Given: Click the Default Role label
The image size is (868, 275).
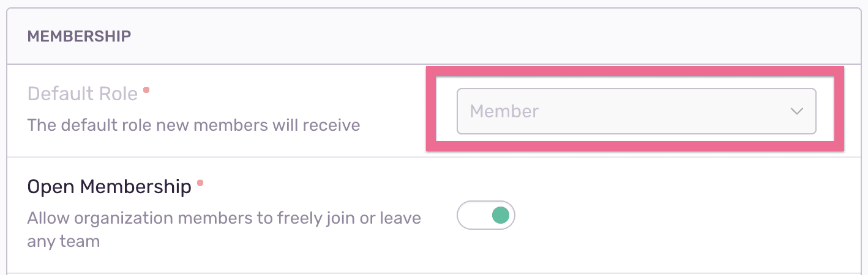Looking at the screenshot, I should [x=83, y=94].
